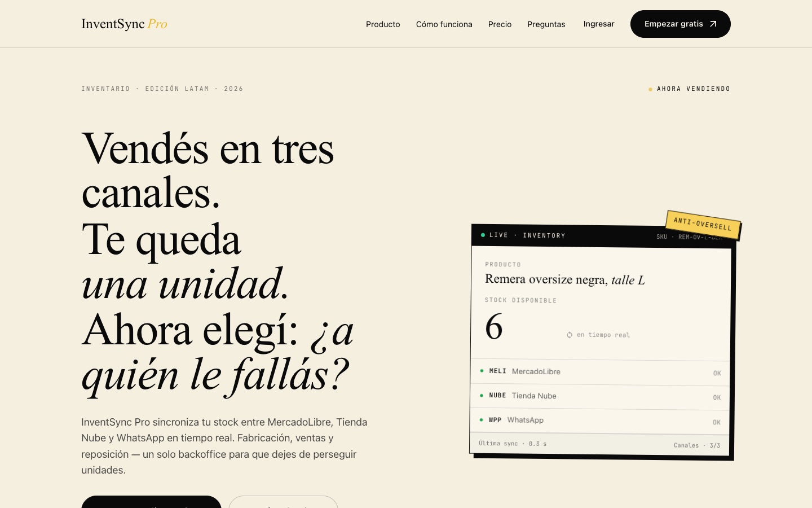Click the stock disponible number 6
812x508 pixels.
494,326
